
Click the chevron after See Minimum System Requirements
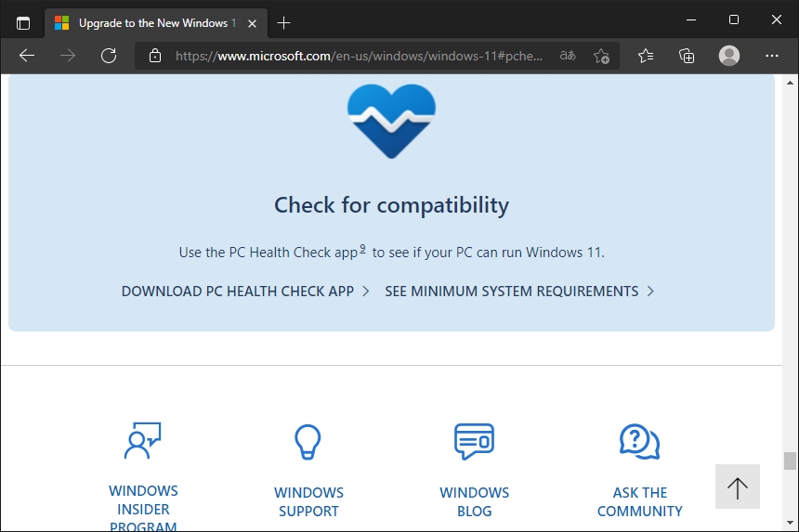(650, 292)
